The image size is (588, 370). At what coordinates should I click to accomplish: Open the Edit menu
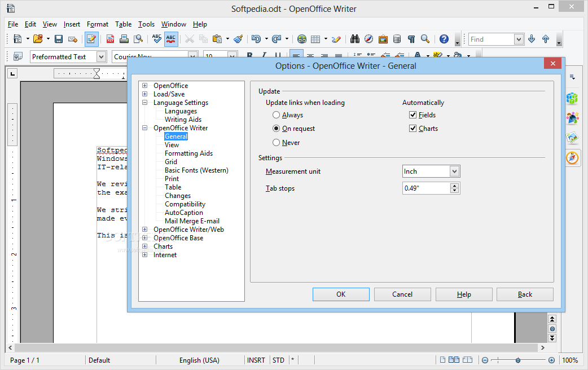point(30,24)
